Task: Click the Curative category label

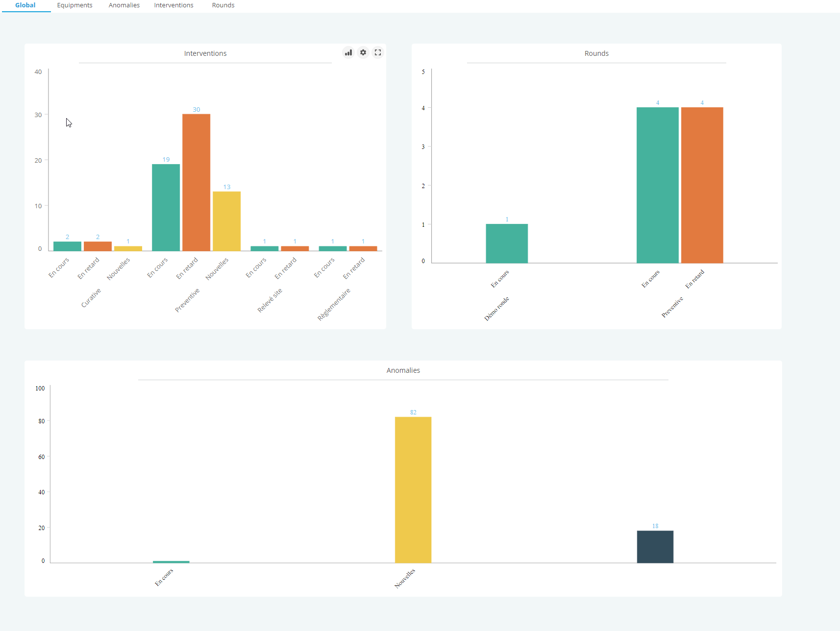Action: (91, 298)
